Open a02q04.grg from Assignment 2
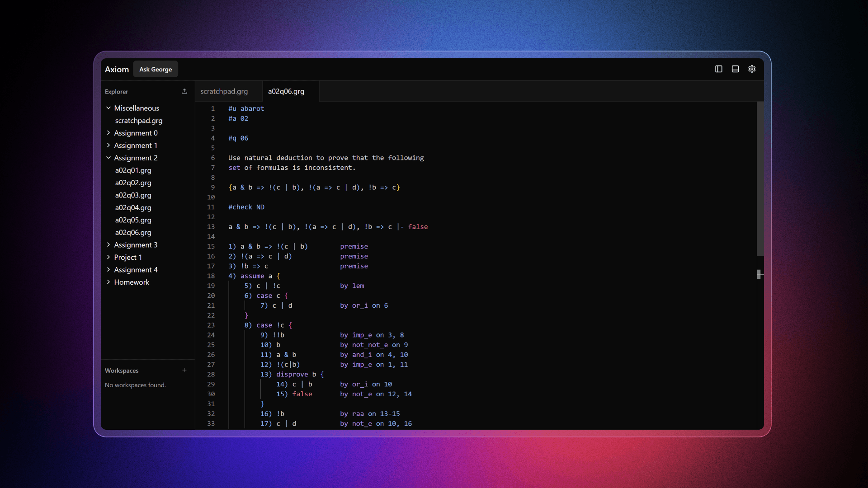Image resolution: width=868 pixels, height=488 pixels. tap(133, 207)
